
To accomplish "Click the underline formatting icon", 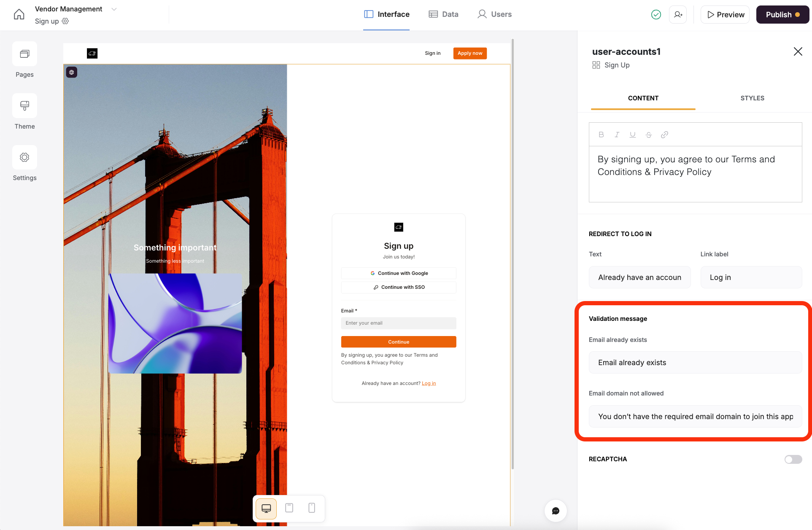I will pyautogui.click(x=632, y=135).
